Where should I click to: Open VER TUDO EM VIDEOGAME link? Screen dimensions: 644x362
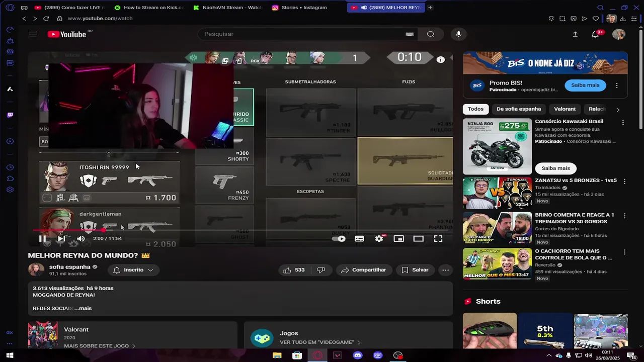(320, 342)
